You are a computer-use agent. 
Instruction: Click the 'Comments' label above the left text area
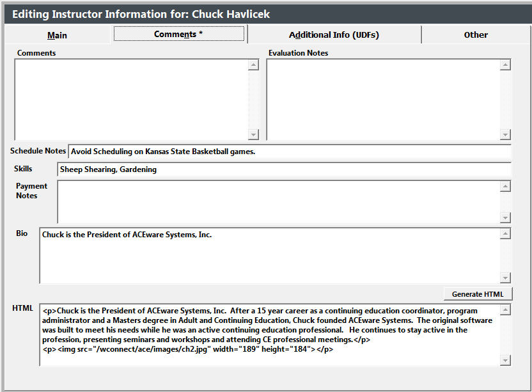(36, 53)
